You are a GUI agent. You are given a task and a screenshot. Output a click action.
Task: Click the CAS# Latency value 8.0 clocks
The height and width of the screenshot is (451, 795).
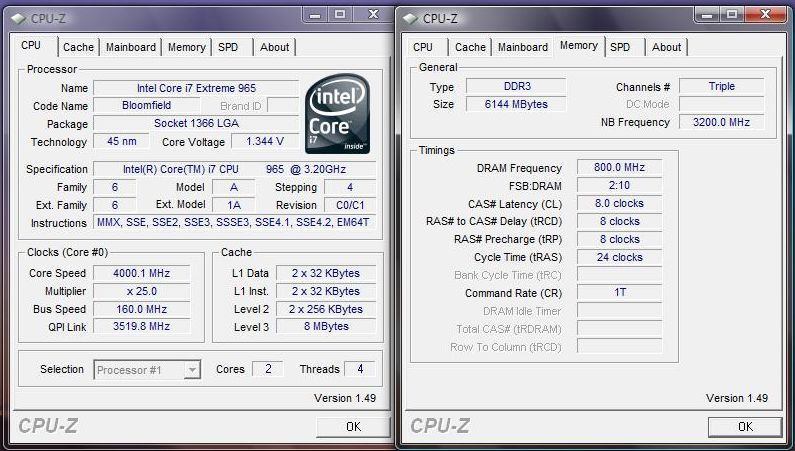click(620, 203)
